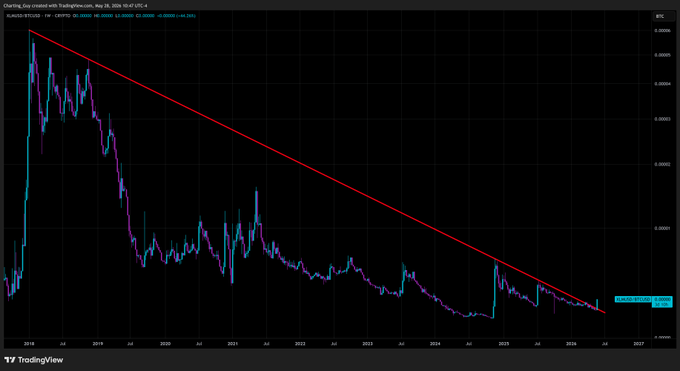Click the 2023 time axis label
This screenshot has height=371, width=680.
pyautogui.click(x=367, y=344)
